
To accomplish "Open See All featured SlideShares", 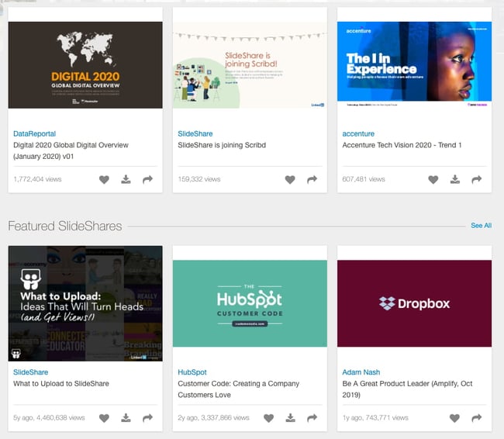I will click(481, 226).
